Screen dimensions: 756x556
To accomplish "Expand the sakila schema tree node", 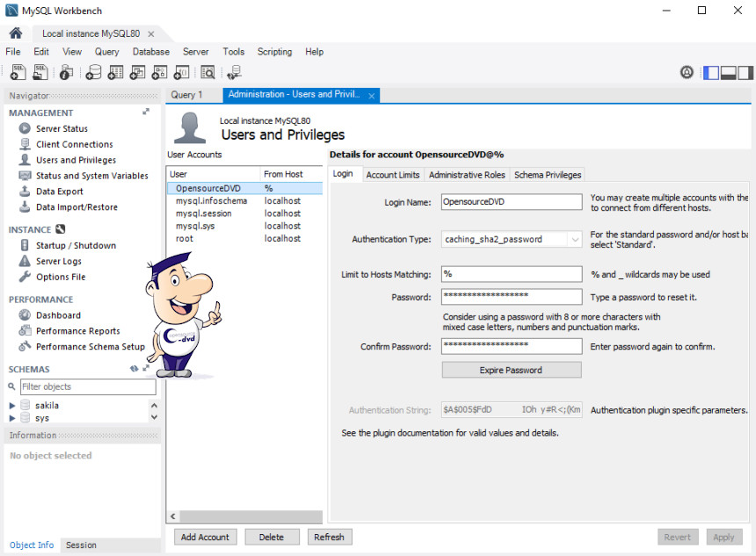I will pyautogui.click(x=12, y=406).
